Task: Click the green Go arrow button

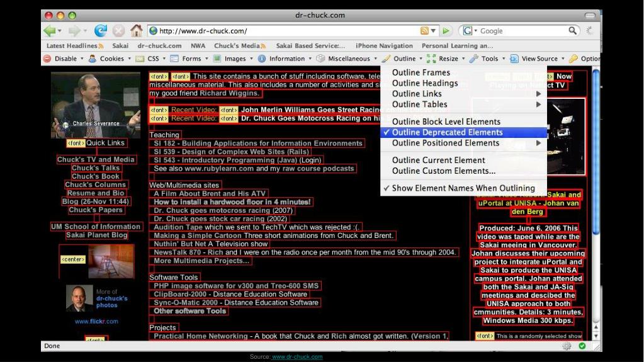Action: pyautogui.click(x=446, y=31)
